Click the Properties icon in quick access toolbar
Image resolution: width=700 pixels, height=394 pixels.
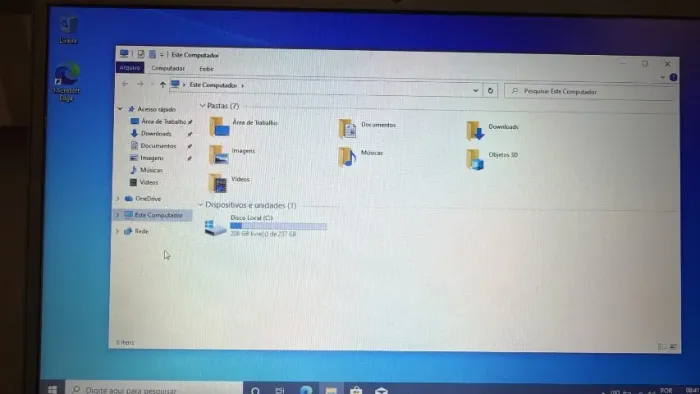click(141, 54)
